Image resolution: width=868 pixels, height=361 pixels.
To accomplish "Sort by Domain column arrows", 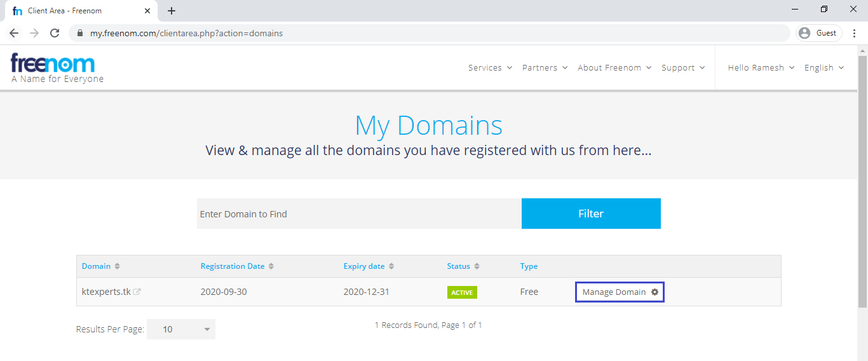I will pyautogui.click(x=117, y=266).
